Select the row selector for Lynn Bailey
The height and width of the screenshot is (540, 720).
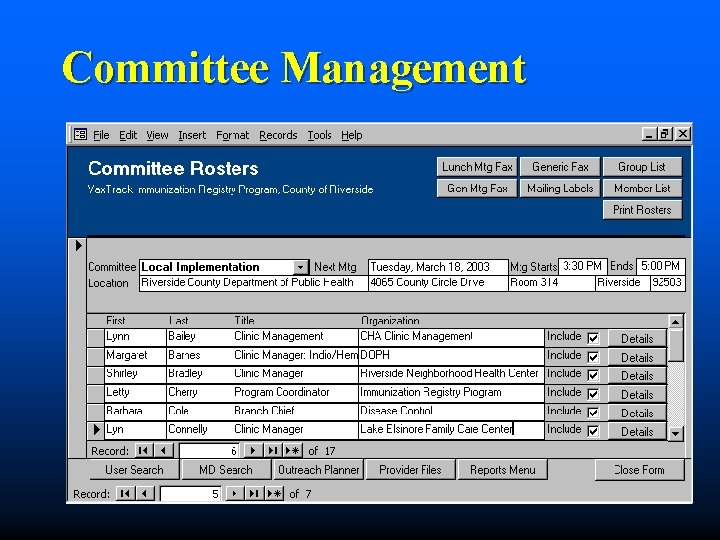click(x=96, y=338)
